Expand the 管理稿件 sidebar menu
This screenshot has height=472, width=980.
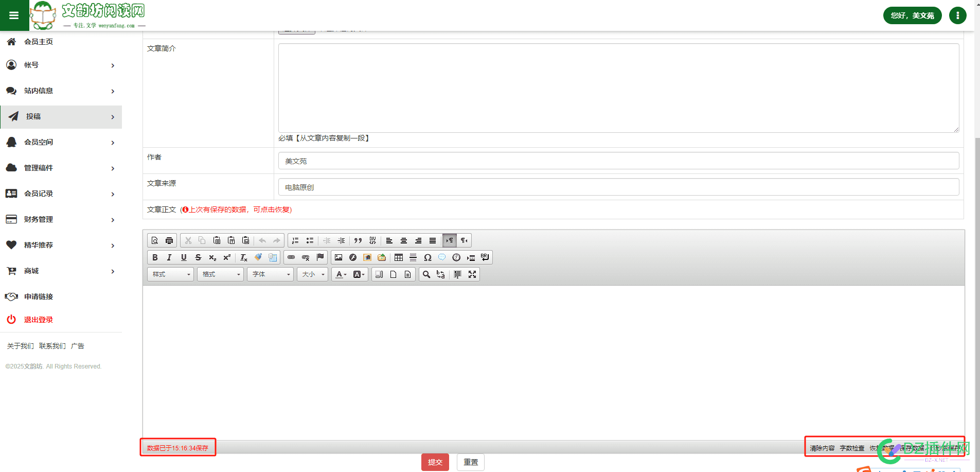point(61,168)
